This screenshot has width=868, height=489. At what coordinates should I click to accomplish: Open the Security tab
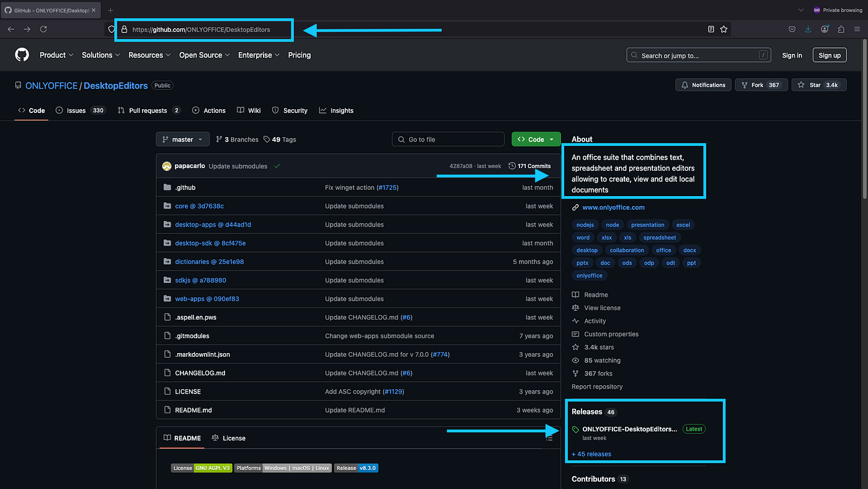pyautogui.click(x=290, y=110)
